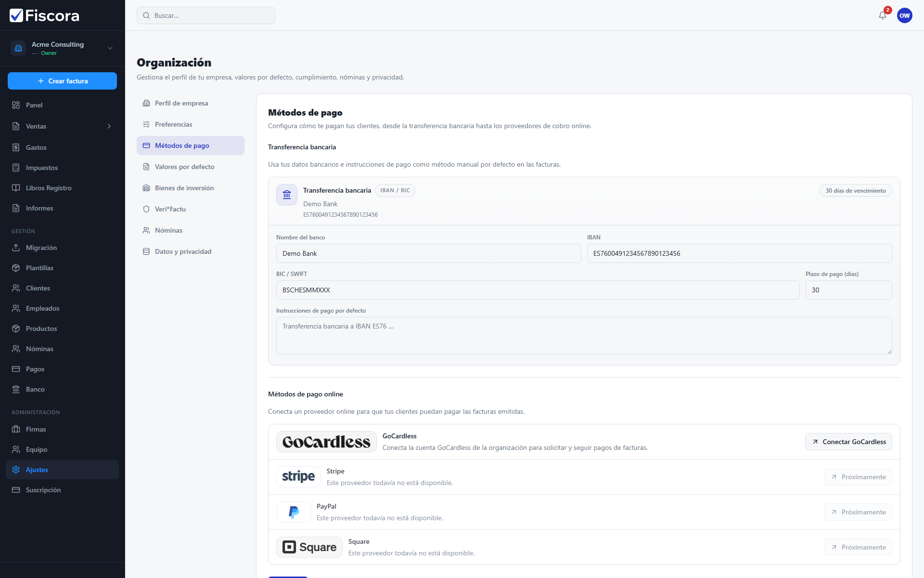Click the payment instructions textarea resize handle
Image resolution: width=924 pixels, height=578 pixels.
click(x=889, y=352)
